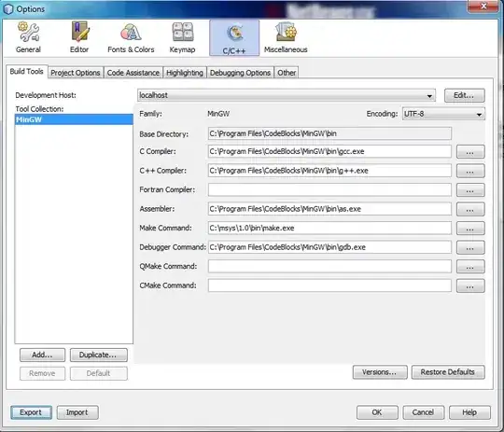Click the Assembler path field

pyautogui.click(x=329, y=209)
